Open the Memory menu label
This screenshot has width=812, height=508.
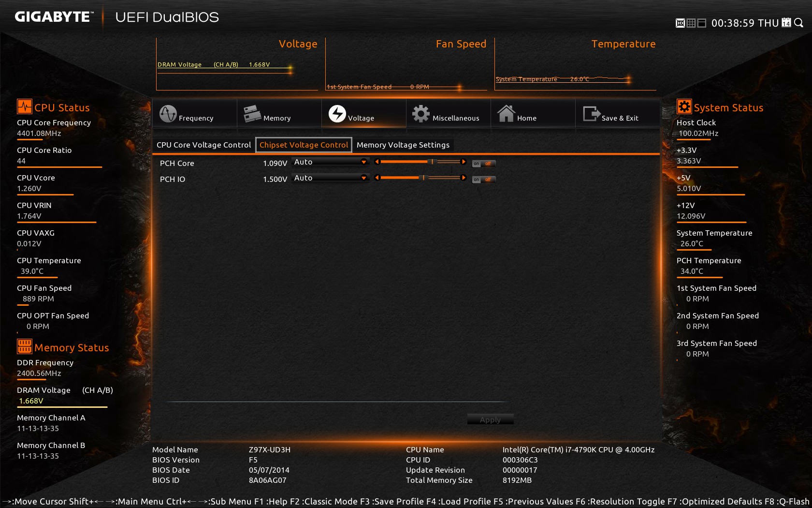277,118
